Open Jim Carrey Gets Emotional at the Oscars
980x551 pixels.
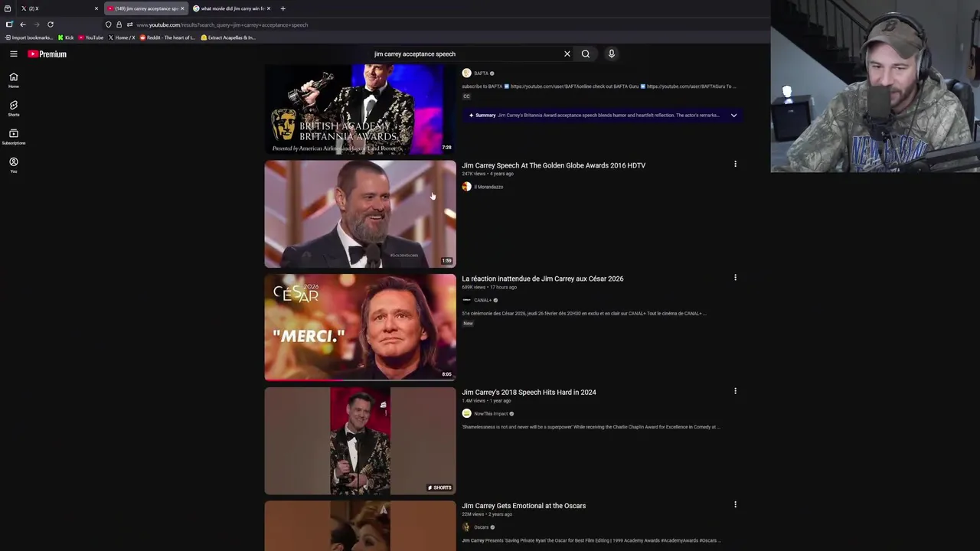524,505
